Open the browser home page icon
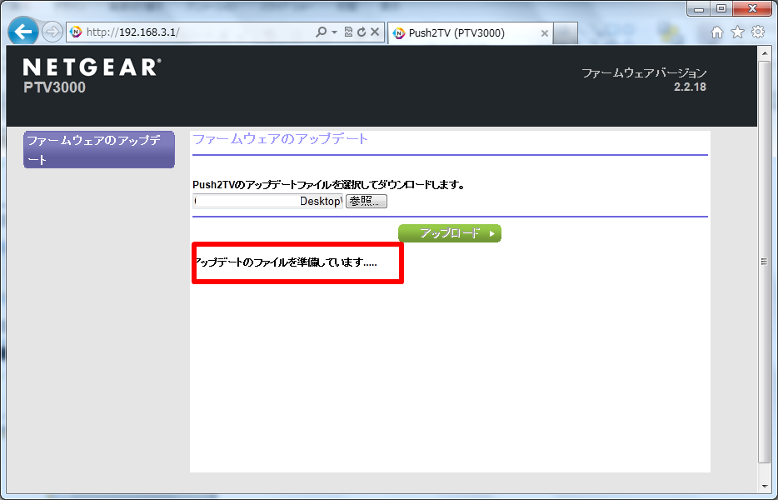This screenshot has width=778, height=500. (x=717, y=32)
